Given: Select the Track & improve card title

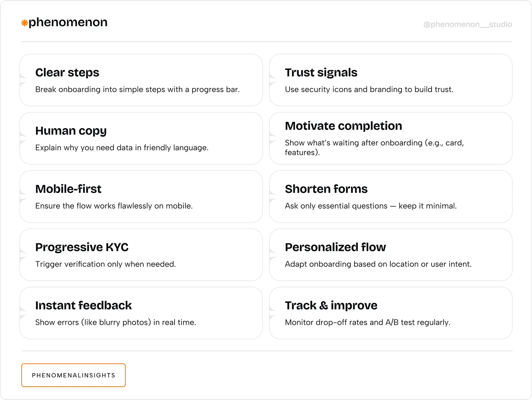Looking at the screenshot, I should coord(331,305).
